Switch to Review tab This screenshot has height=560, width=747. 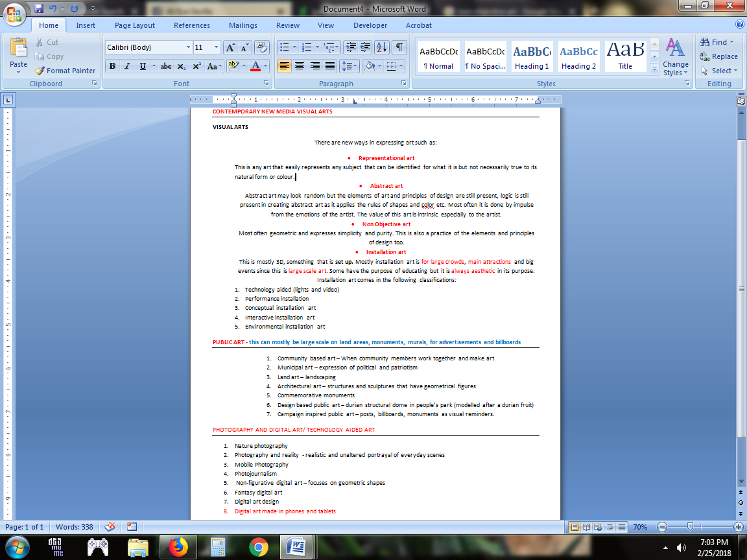click(288, 25)
